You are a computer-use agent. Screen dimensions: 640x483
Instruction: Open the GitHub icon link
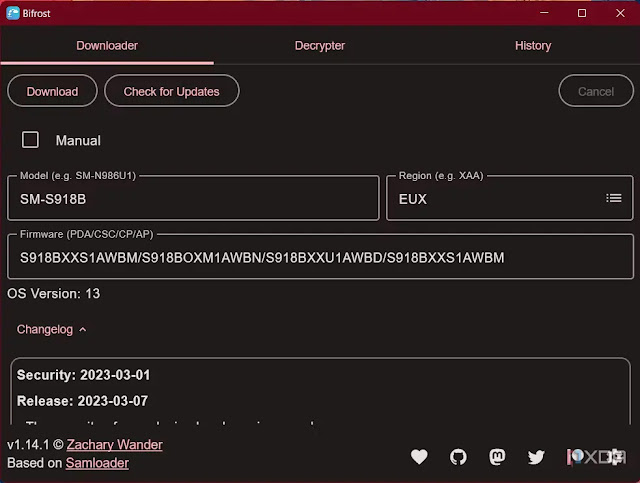[458, 457]
